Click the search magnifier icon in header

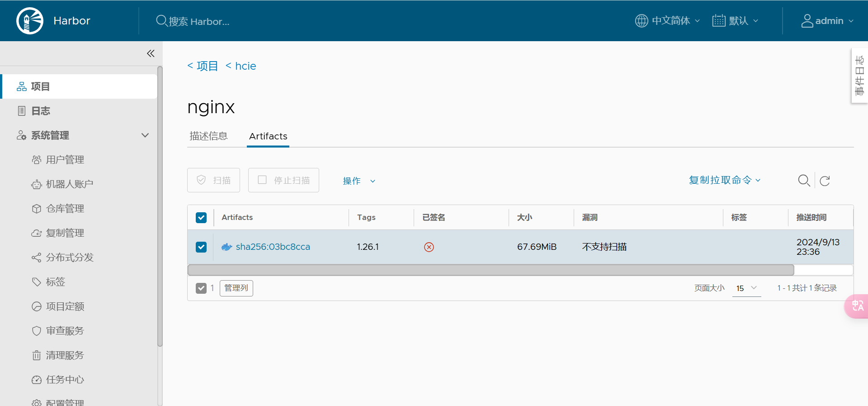(x=161, y=21)
